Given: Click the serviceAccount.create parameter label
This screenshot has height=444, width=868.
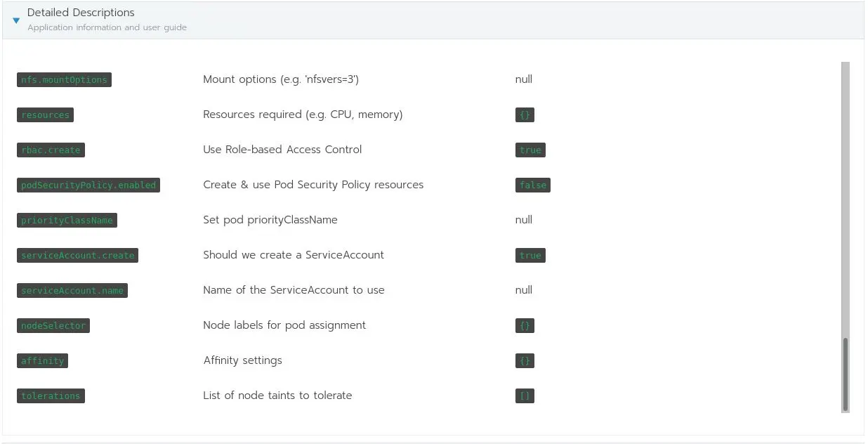Looking at the screenshot, I should [x=77, y=256].
